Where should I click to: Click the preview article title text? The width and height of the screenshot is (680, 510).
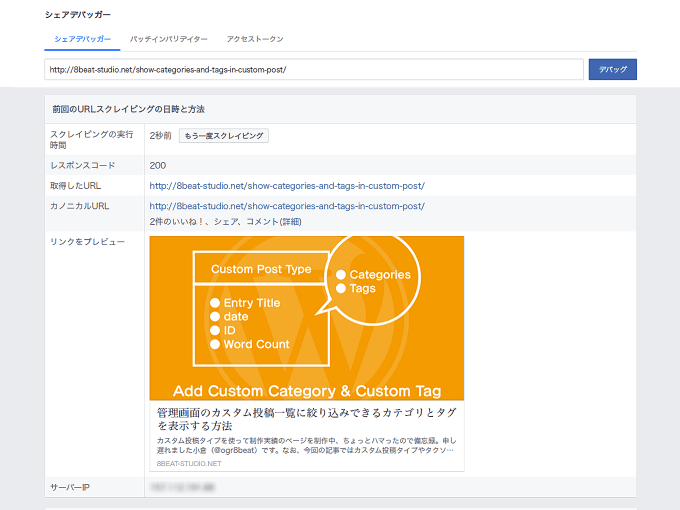point(306,418)
